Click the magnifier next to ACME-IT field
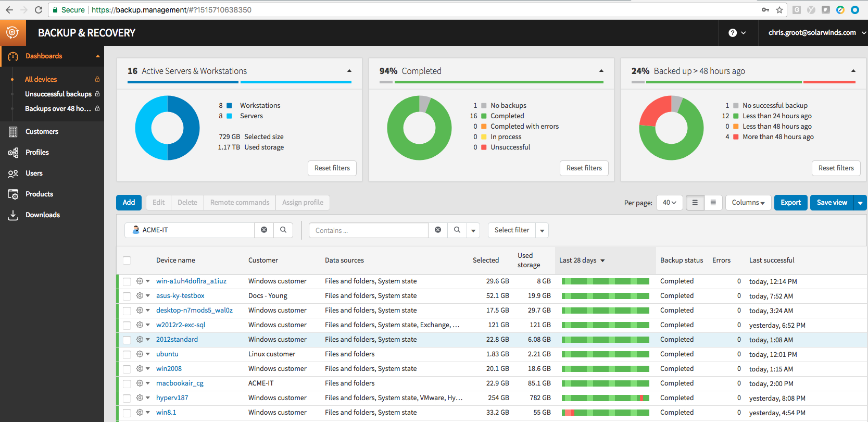This screenshot has width=868, height=422. click(x=283, y=230)
